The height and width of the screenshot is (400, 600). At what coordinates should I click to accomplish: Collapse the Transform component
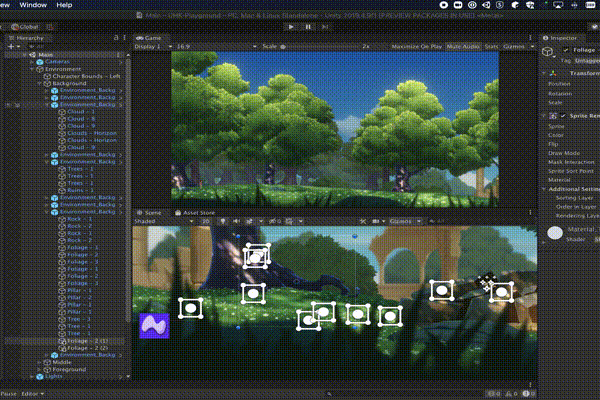click(x=544, y=73)
